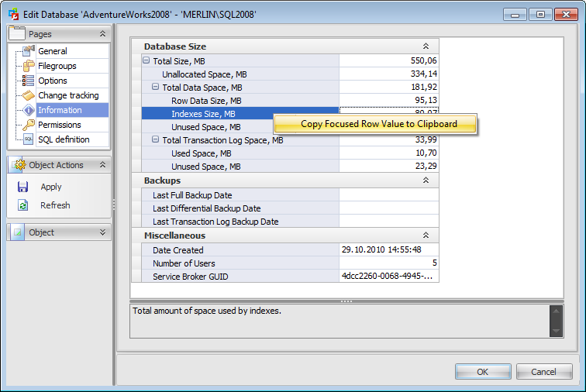Collapse the Pages panel
This screenshot has height=392, width=586.
click(102, 34)
